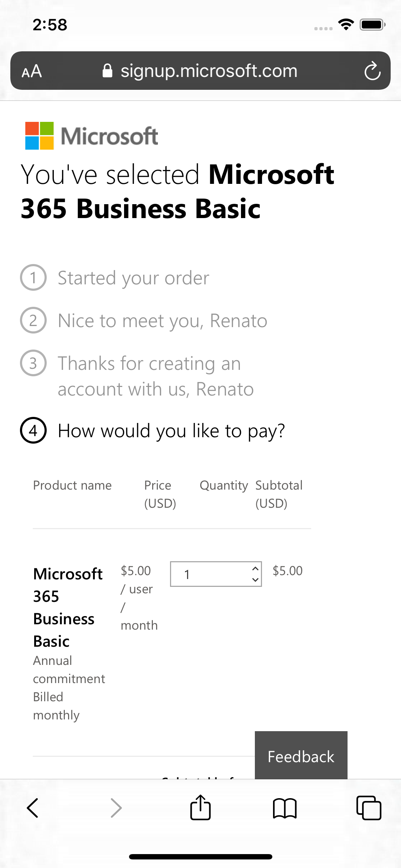The height and width of the screenshot is (868, 401).
Task: Open the Share sheet
Action: click(x=200, y=808)
